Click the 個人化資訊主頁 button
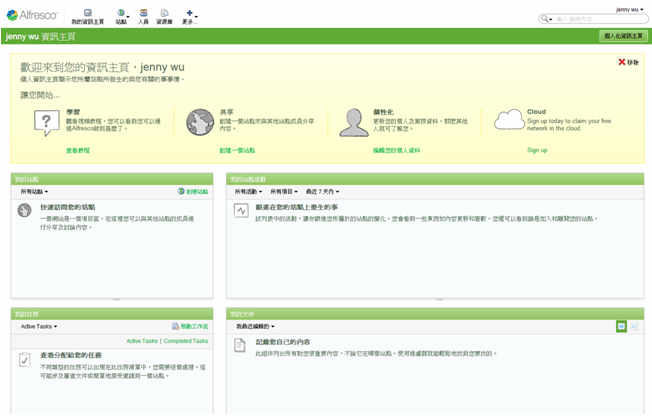 tap(623, 36)
